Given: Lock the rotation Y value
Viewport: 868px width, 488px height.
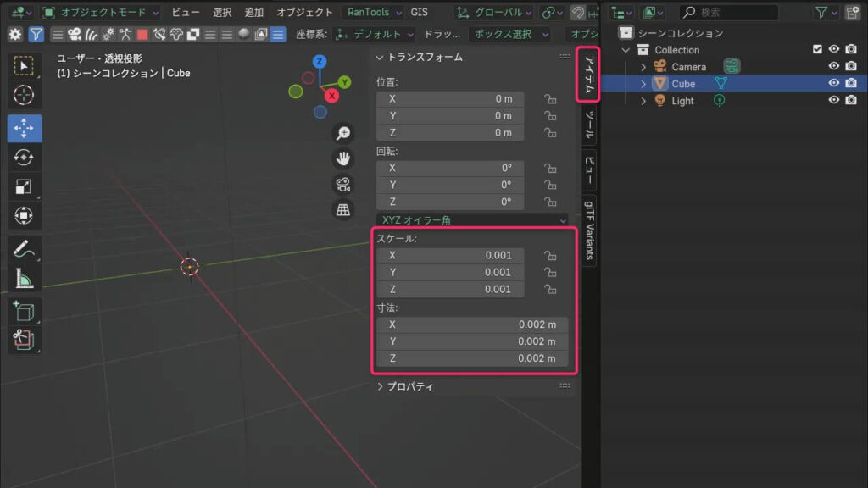Looking at the screenshot, I should click(x=549, y=185).
